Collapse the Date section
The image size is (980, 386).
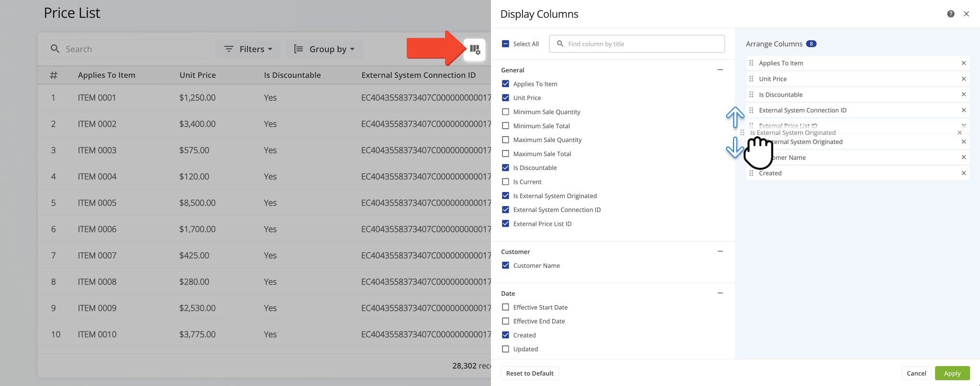point(720,293)
